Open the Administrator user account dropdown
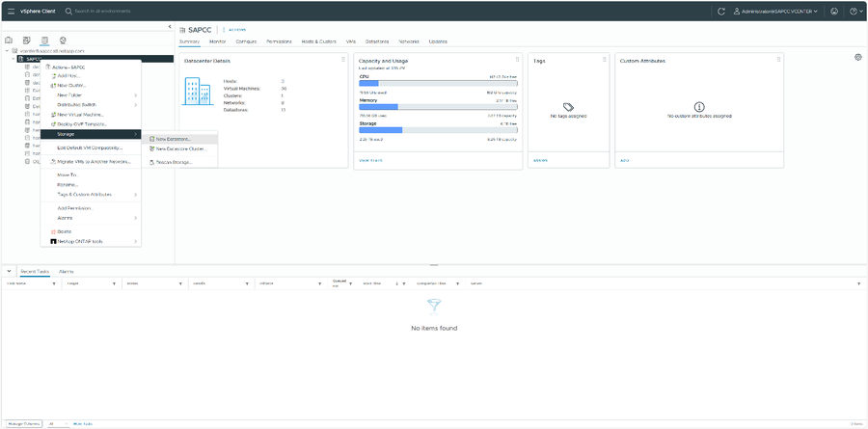The width and height of the screenshot is (868, 429). [x=775, y=11]
